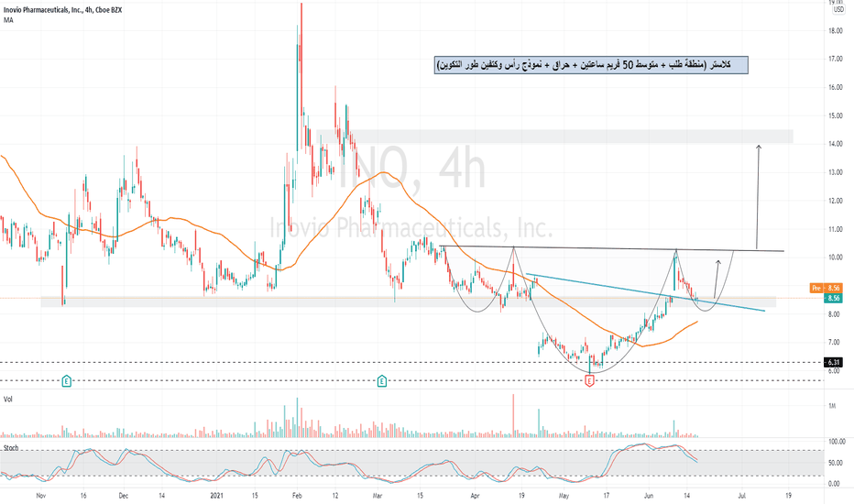Select the Arabic cluster annotation text box

coord(591,65)
